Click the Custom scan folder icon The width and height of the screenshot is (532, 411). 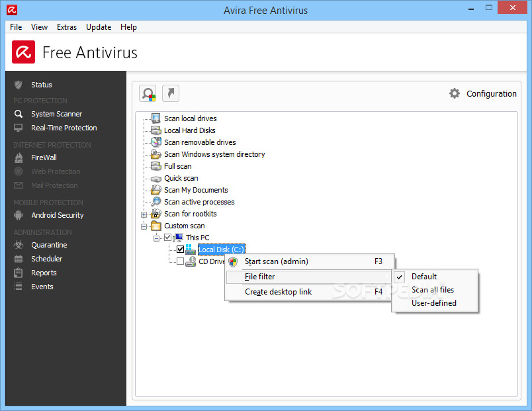coord(155,226)
